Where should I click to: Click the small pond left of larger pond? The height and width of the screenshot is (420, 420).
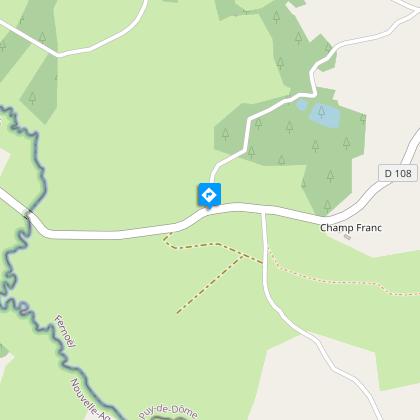302,105
